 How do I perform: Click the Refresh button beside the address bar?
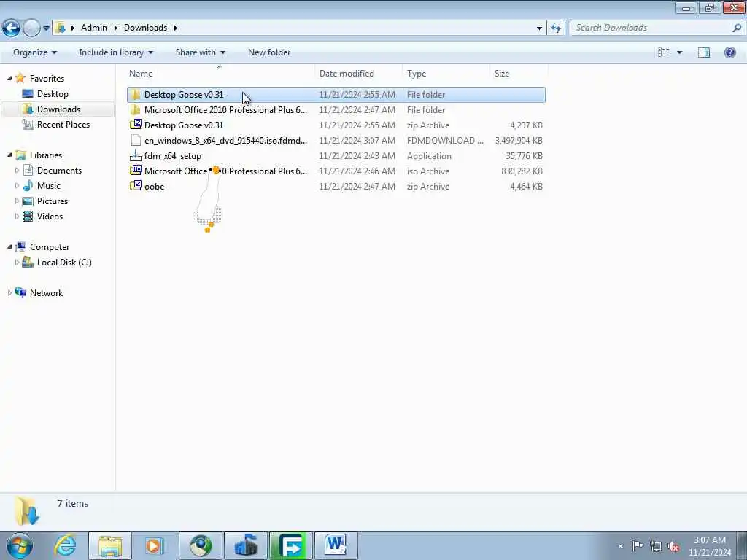tap(555, 28)
